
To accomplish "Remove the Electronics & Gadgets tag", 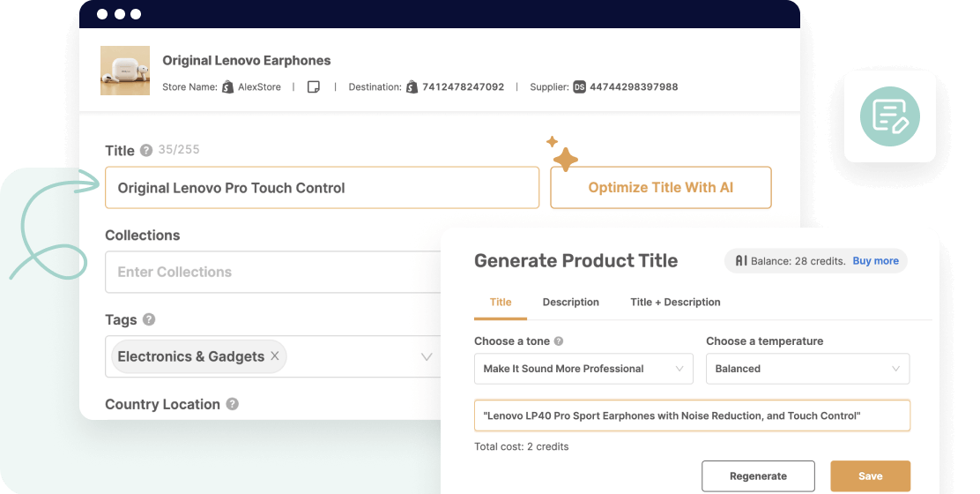I will click(275, 356).
